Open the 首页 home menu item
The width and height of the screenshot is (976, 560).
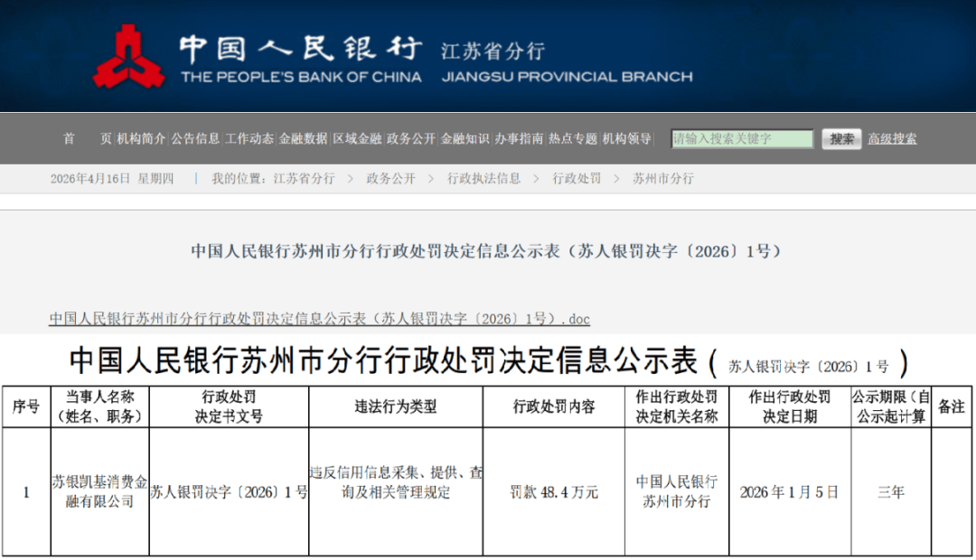click(86, 138)
